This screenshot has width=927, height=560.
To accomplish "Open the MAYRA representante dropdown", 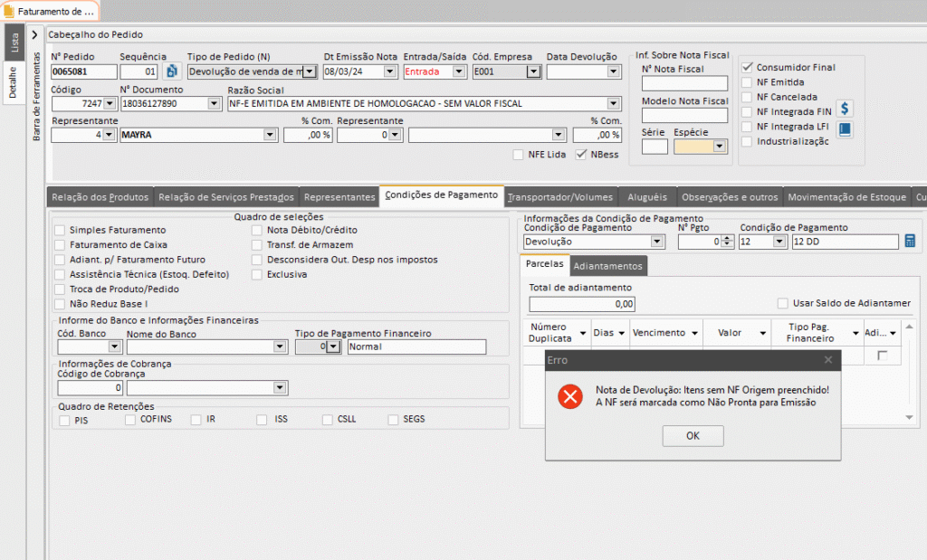I will tap(270, 135).
